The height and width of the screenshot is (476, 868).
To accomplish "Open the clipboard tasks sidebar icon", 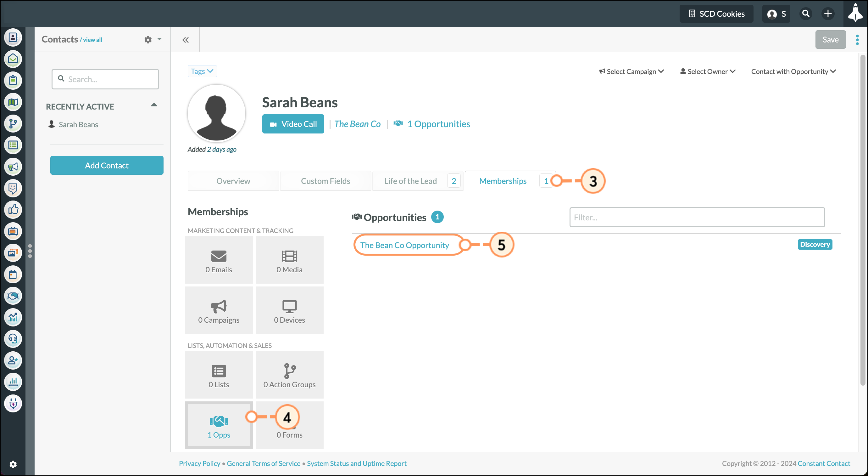I will [x=13, y=81].
